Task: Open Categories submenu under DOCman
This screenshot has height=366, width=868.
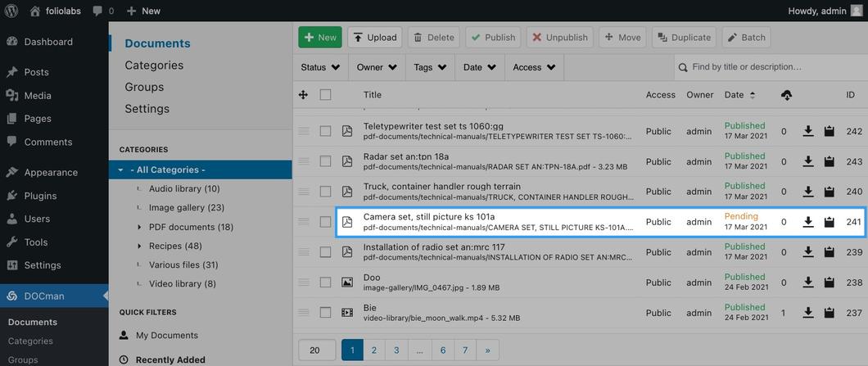Action: click(x=30, y=341)
